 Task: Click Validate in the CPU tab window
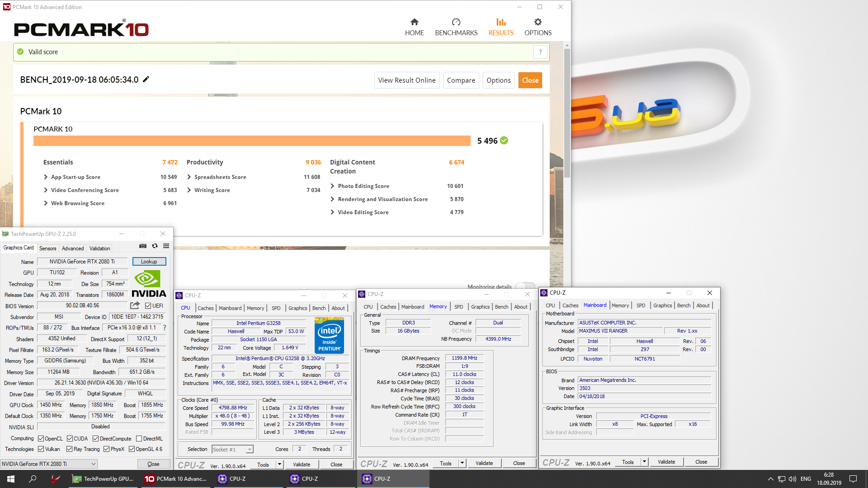tap(302, 465)
